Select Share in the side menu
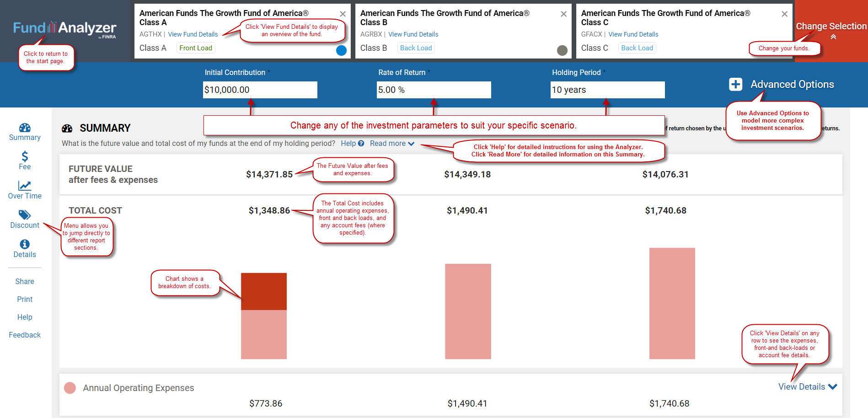The width and height of the screenshot is (868, 418). tap(25, 282)
